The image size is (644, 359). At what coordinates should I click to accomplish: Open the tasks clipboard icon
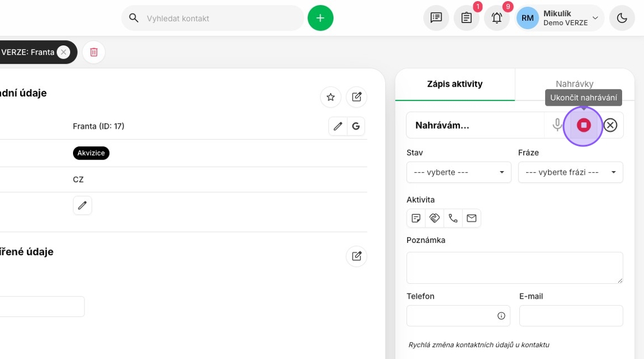pos(466,18)
